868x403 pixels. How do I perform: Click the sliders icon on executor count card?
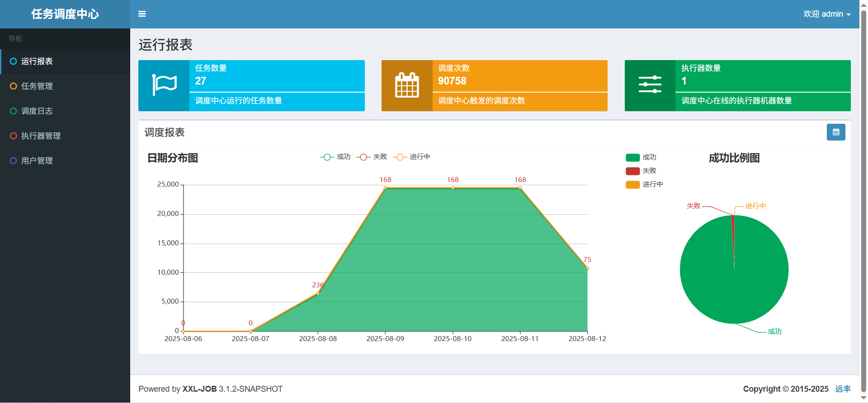[650, 85]
